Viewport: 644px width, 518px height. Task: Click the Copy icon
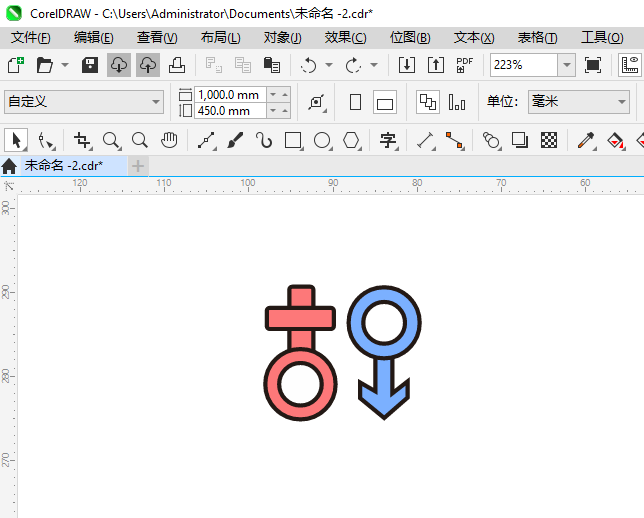point(243,65)
